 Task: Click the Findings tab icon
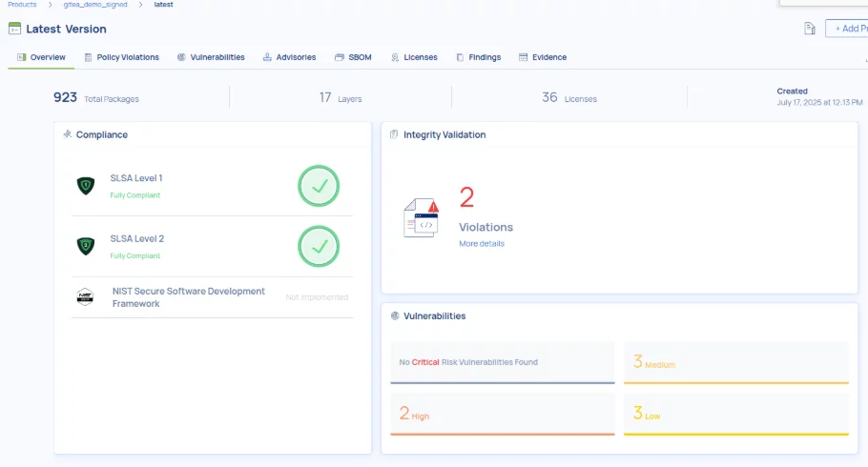tap(460, 57)
